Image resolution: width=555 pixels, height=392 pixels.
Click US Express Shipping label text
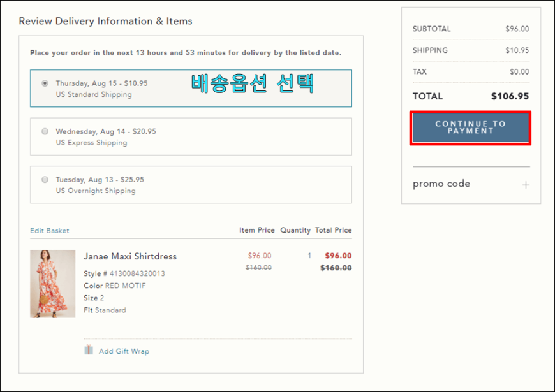pyautogui.click(x=91, y=143)
